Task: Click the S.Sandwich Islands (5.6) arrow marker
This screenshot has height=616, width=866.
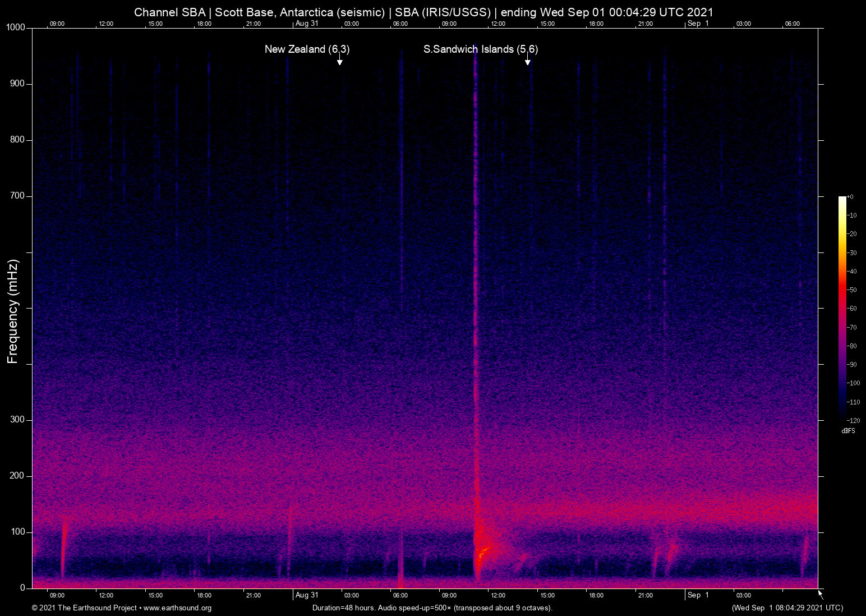Action: pos(528,61)
